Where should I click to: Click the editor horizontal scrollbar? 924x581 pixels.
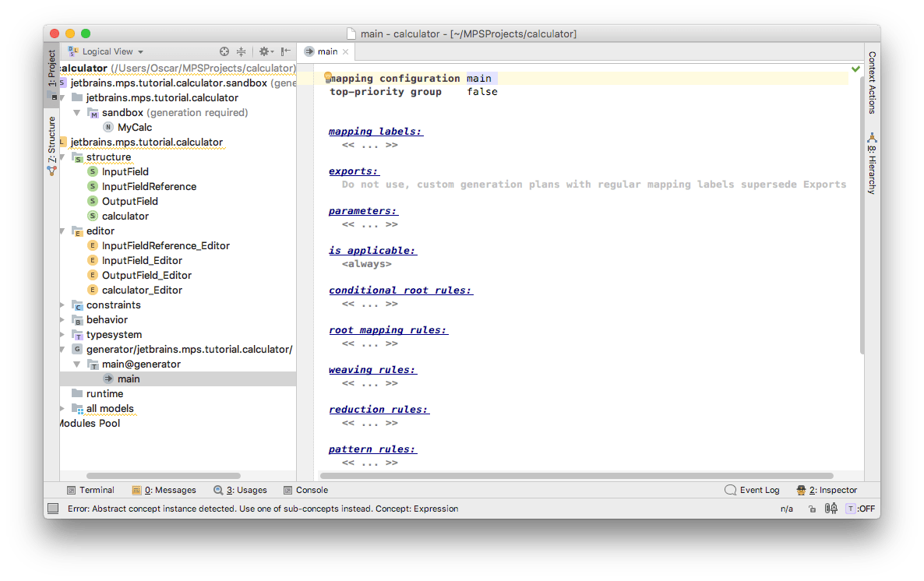[577, 476]
